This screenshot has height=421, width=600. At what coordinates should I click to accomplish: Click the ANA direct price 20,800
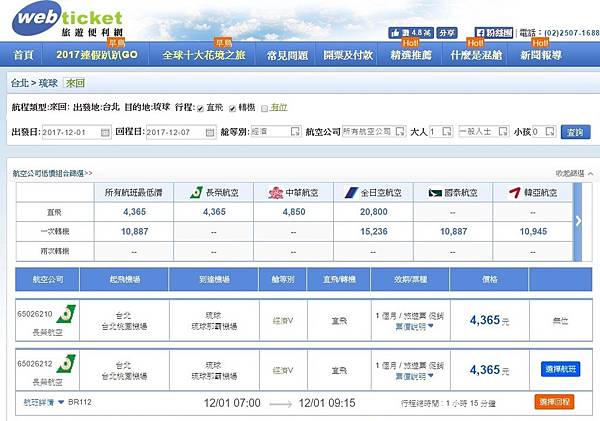[373, 212]
